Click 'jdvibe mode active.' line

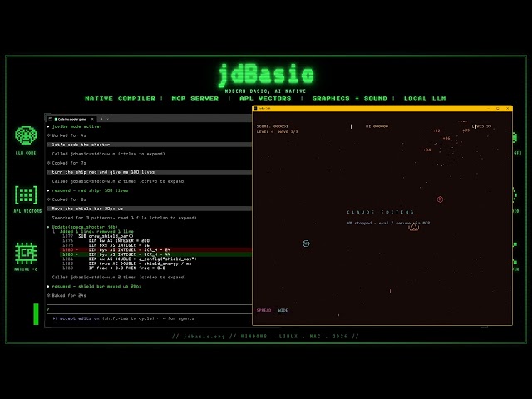point(76,126)
